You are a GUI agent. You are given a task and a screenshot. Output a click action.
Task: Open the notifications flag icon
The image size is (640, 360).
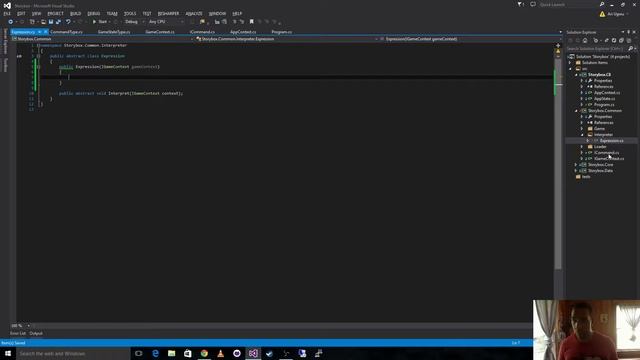[520, 4]
